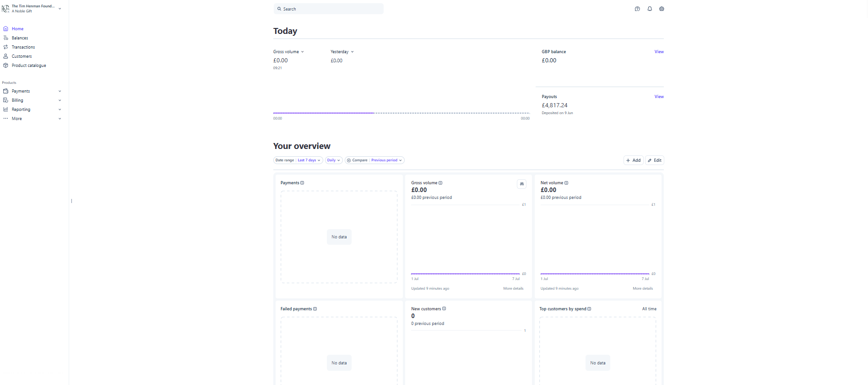
Task: Open Balances page
Action: [x=20, y=38]
